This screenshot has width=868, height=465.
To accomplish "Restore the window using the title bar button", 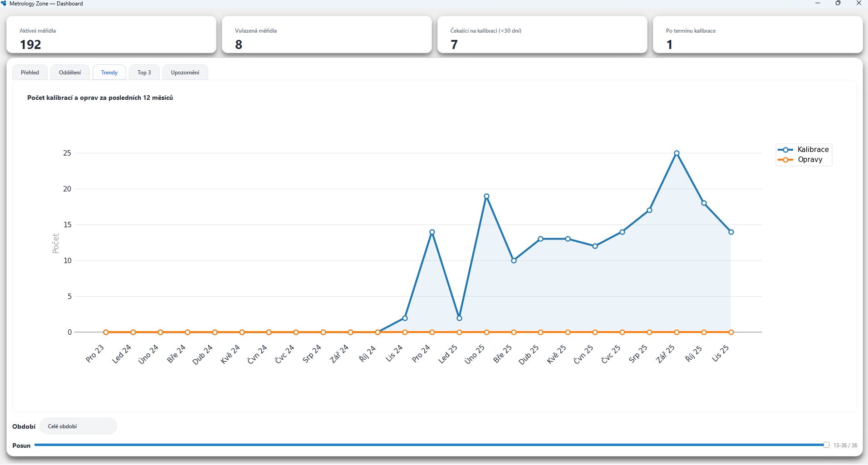I will pos(838,4).
